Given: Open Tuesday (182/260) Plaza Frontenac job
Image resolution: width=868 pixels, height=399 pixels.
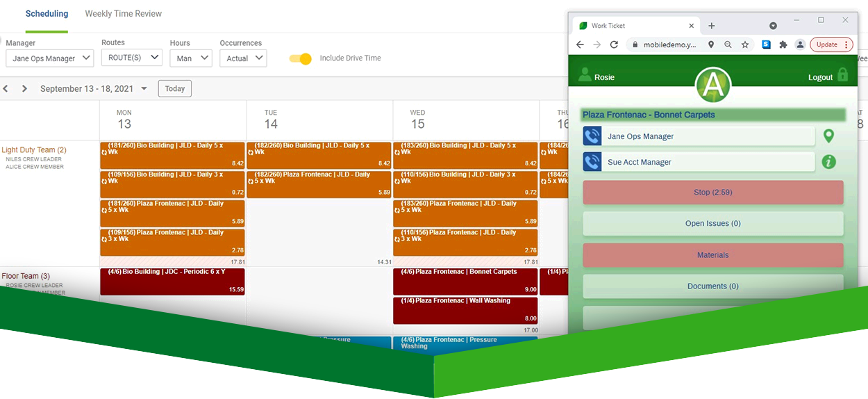Looking at the screenshot, I should coord(319,184).
